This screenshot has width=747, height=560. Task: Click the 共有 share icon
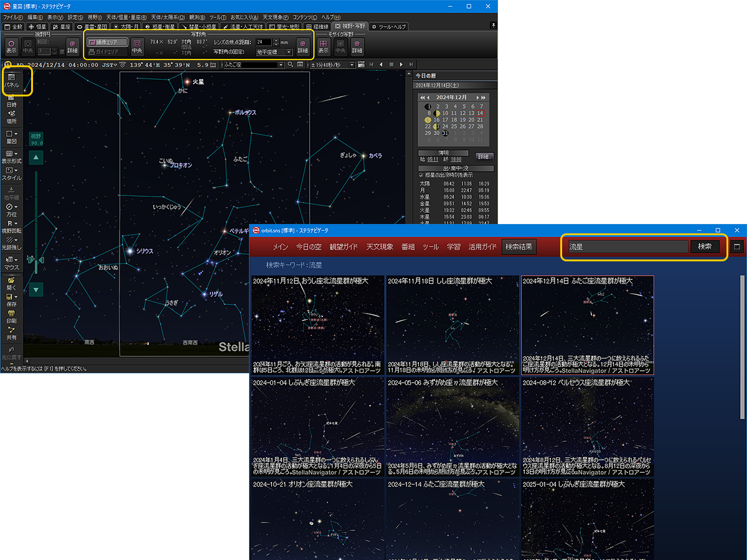pyautogui.click(x=11, y=333)
